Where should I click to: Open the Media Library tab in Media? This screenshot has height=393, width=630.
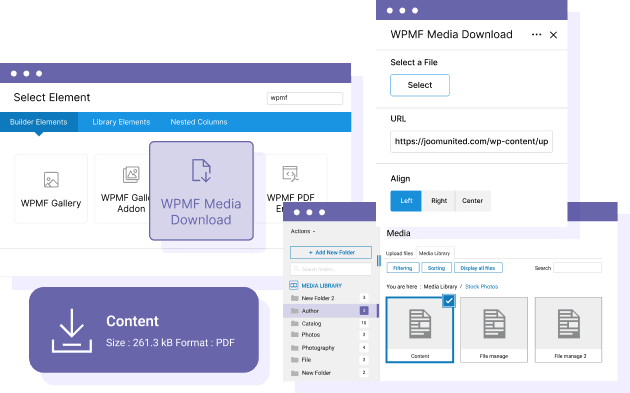[x=434, y=253]
